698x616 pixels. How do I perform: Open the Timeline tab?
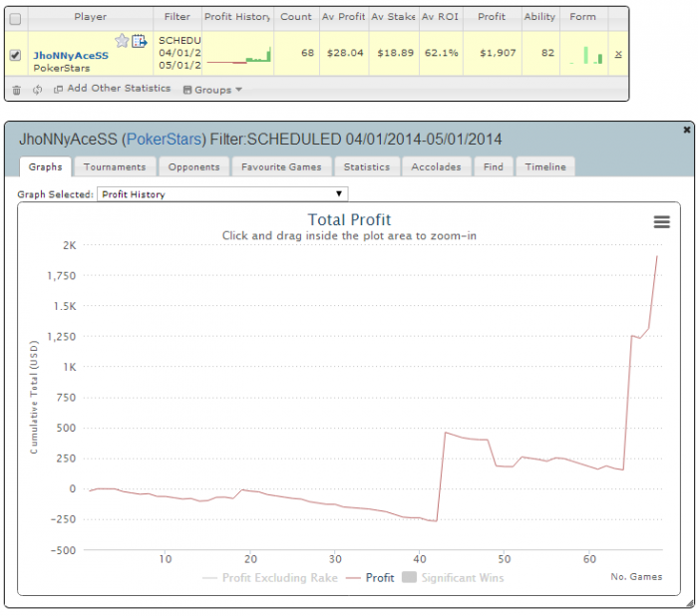click(545, 166)
